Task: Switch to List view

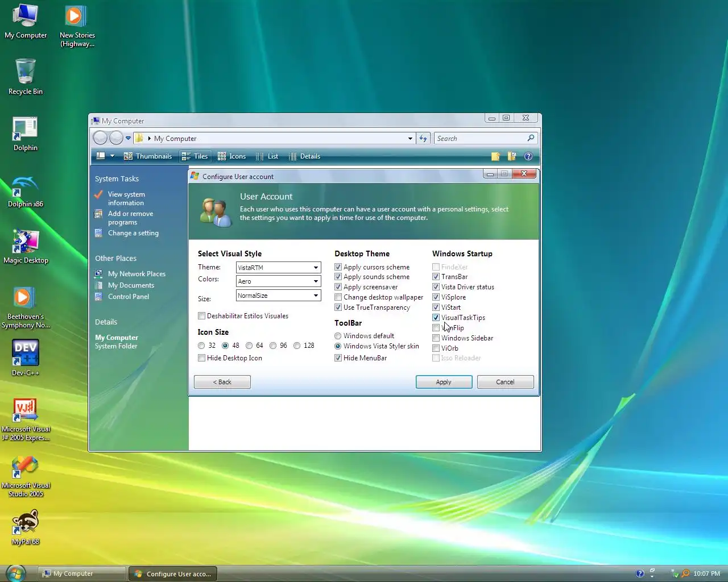Action: click(x=267, y=156)
